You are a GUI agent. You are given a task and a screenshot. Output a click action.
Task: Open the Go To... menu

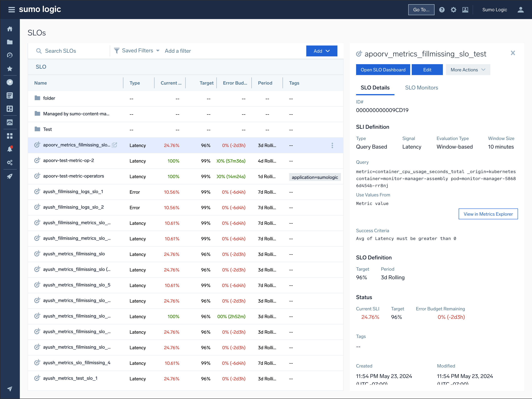click(x=421, y=10)
